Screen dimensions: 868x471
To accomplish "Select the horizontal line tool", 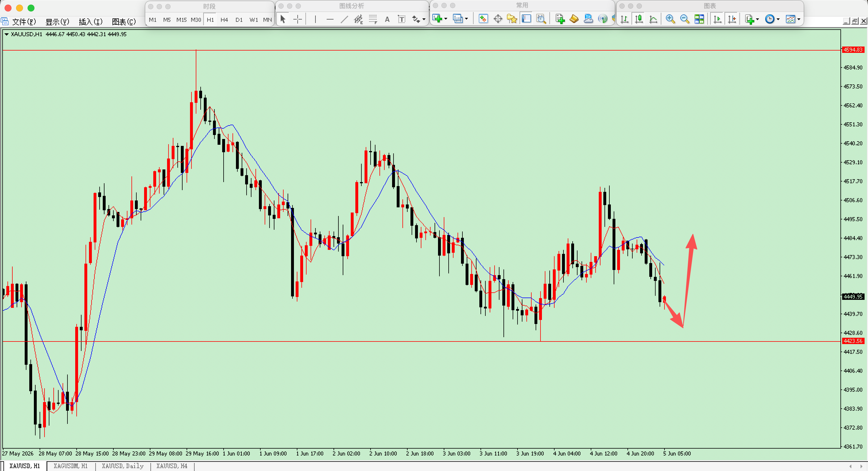I will (x=330, y=19).
